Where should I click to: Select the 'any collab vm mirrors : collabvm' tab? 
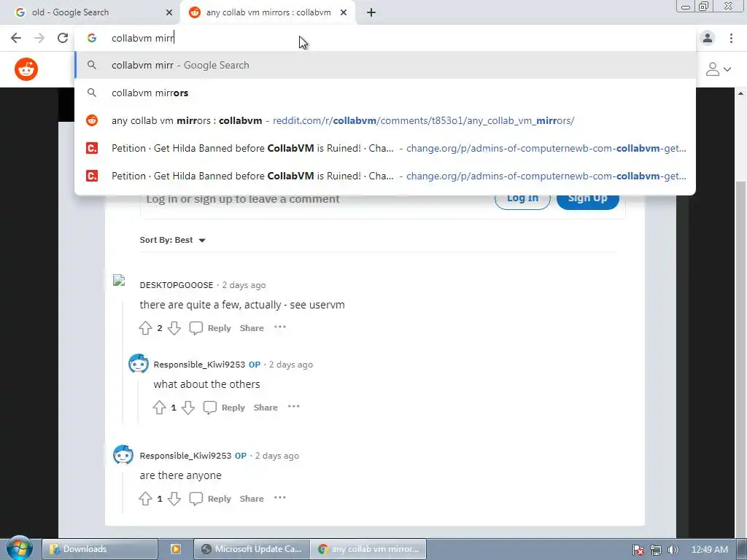pyautogui.click(x=268, y=12)
